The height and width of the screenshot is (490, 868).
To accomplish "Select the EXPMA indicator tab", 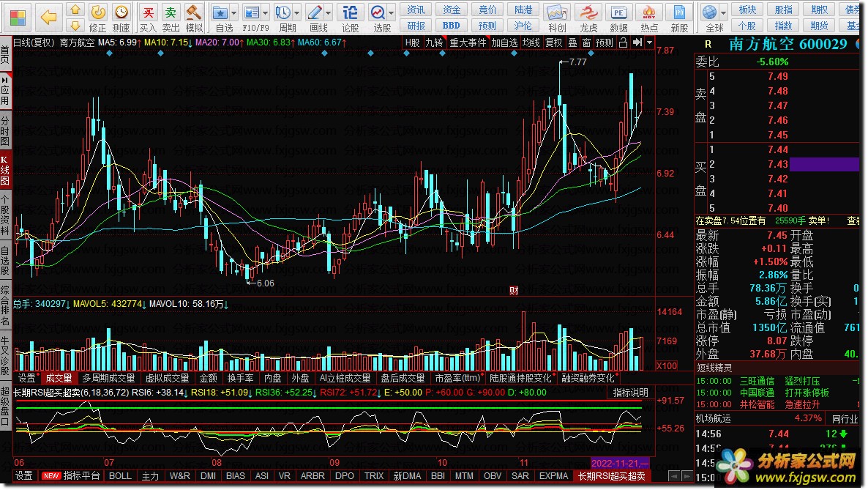I will tap(553, 475).
